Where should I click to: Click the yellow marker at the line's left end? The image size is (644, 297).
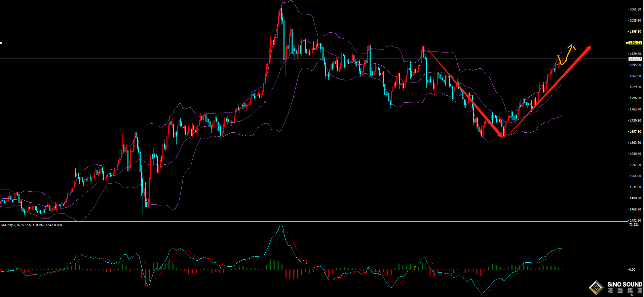coord(1,43)
